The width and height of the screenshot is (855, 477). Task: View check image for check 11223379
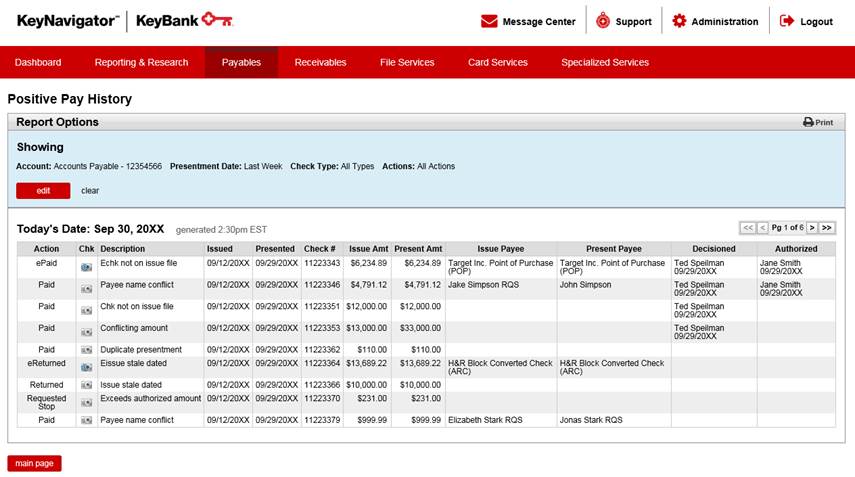coord(86,420)
